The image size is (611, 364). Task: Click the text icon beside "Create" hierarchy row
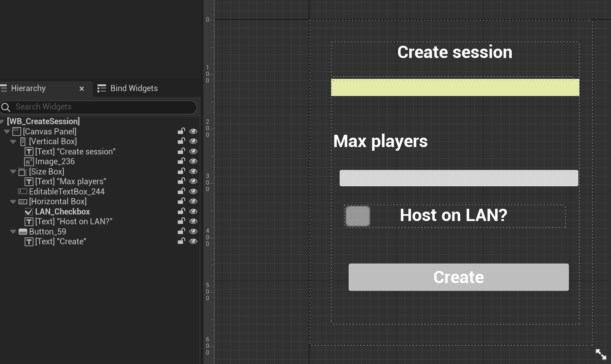tap(29, 241)
